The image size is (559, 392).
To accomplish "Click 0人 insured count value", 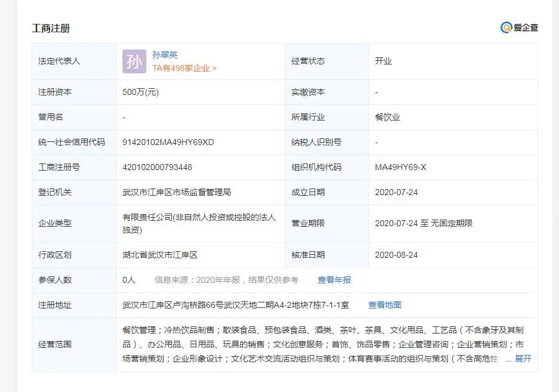I will 128,280.
